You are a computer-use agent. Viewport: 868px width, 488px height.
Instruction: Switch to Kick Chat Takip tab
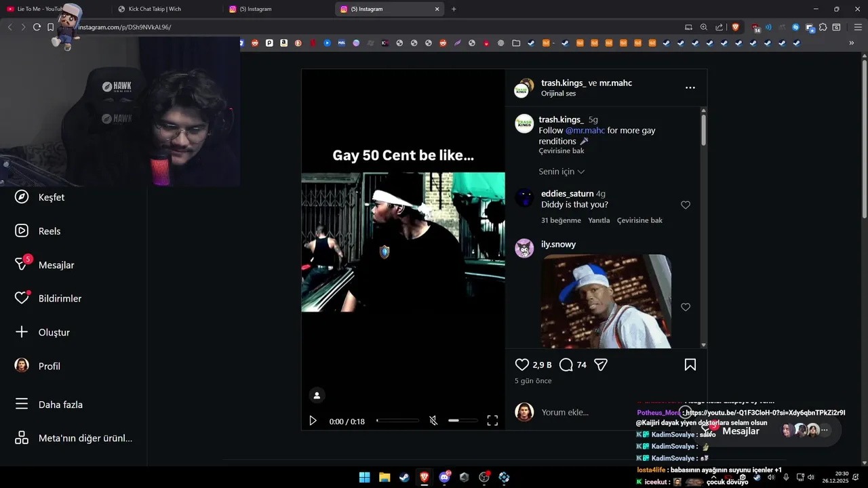(166, 9)
